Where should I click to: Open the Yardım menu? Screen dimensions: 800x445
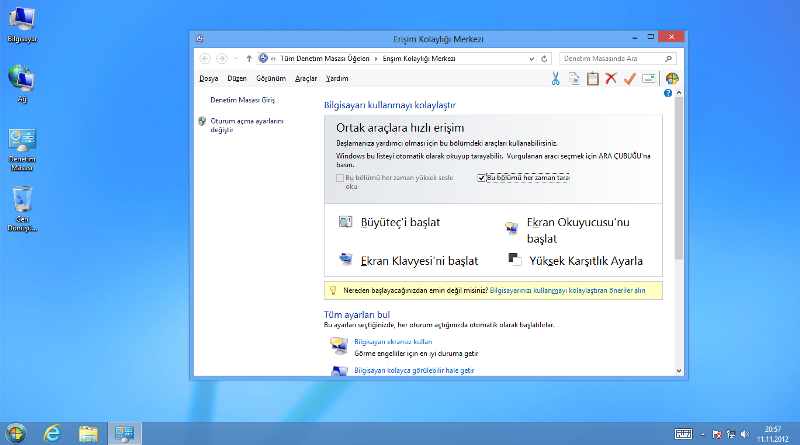(x=337, y=79)
